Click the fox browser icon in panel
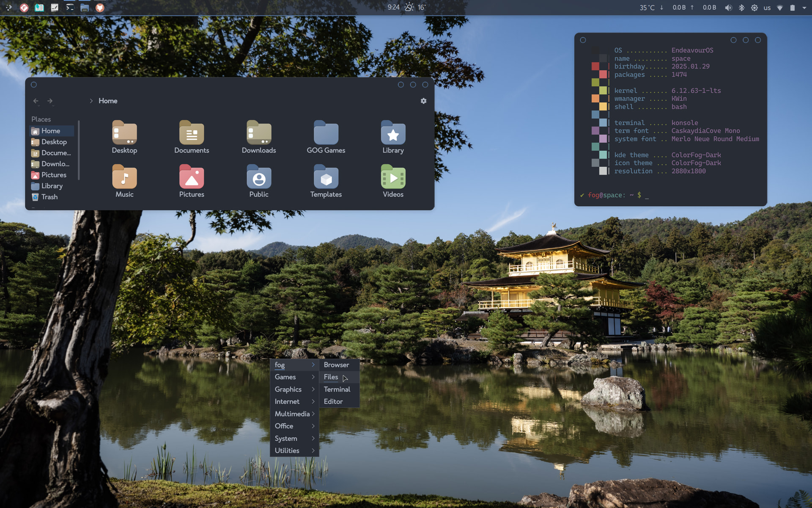This screenshot has height=508, width=812. pos(100,8)
